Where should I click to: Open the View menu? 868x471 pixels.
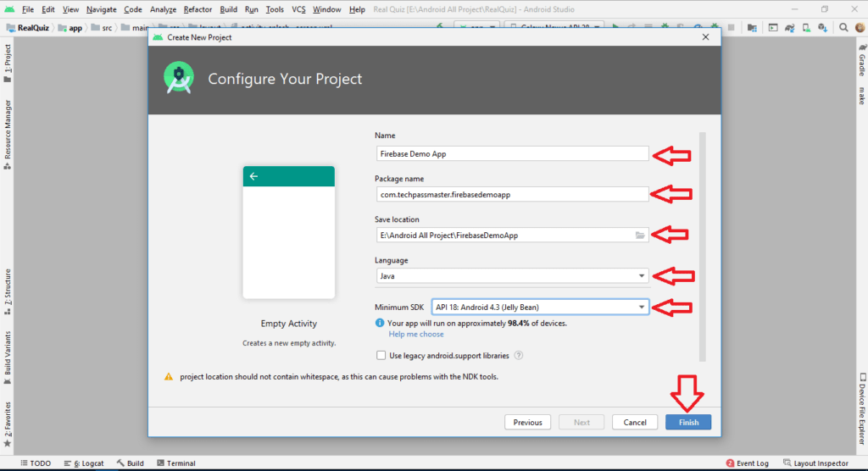coord(70,9)
